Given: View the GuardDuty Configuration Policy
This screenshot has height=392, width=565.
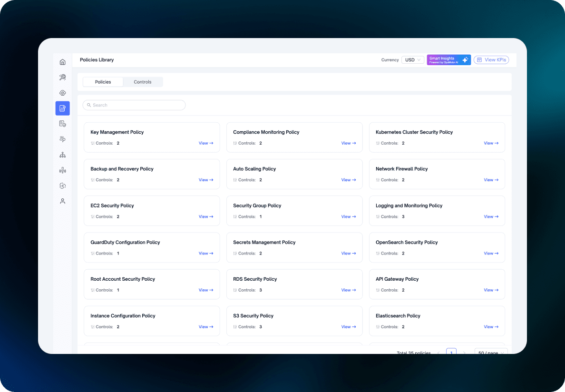Looking at the screenshot, I should (x=206, y=254).
